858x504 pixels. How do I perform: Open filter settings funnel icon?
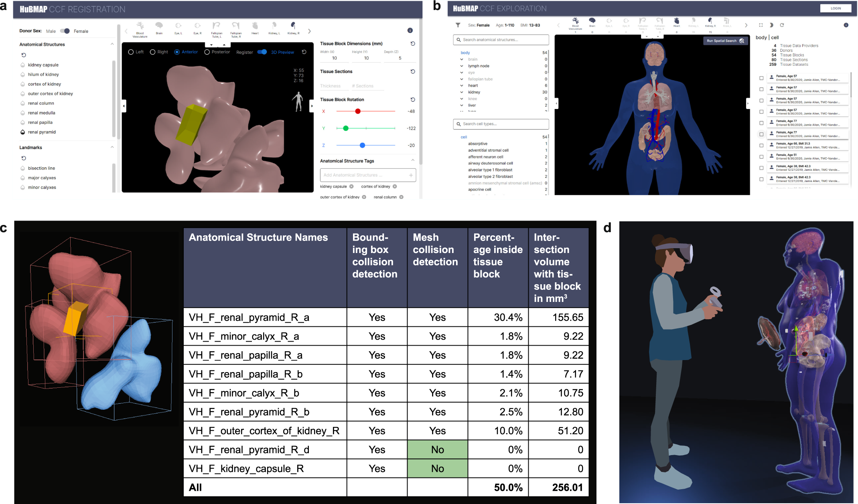coord(458,25)
